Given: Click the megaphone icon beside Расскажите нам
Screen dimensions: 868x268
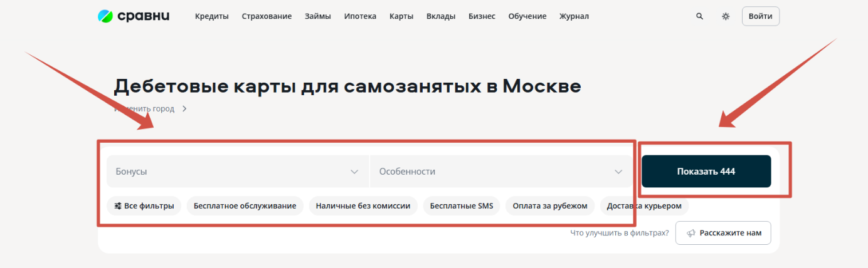Looking at the screenshot, I should tap(691, 233).
